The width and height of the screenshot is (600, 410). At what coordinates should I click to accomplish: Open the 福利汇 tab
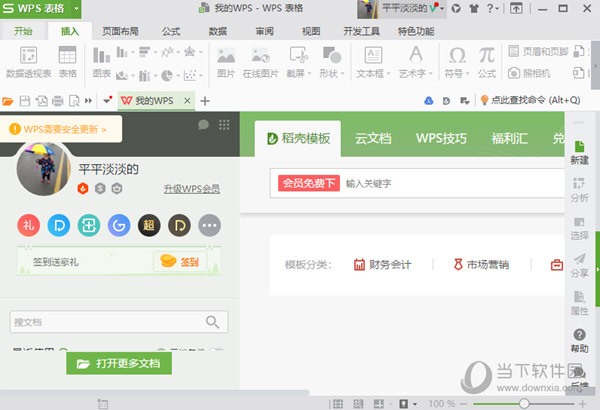pos(510,138)
